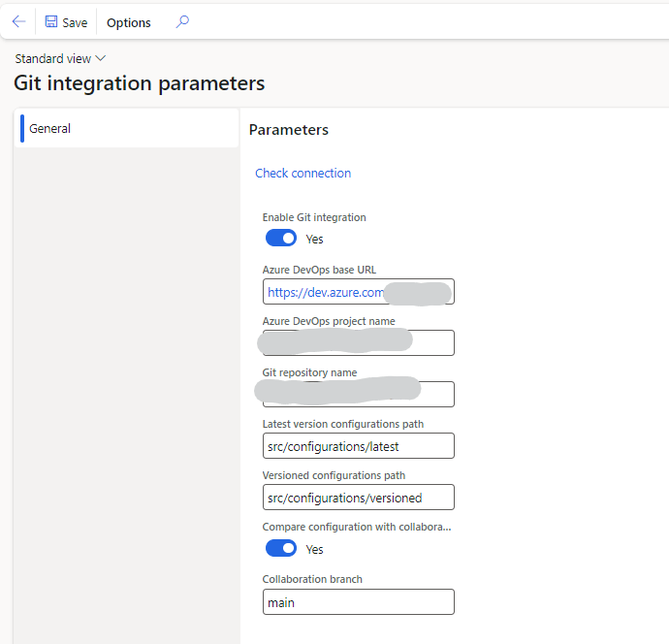Expand the Standard view dropdown

click(x=60, y=59)
